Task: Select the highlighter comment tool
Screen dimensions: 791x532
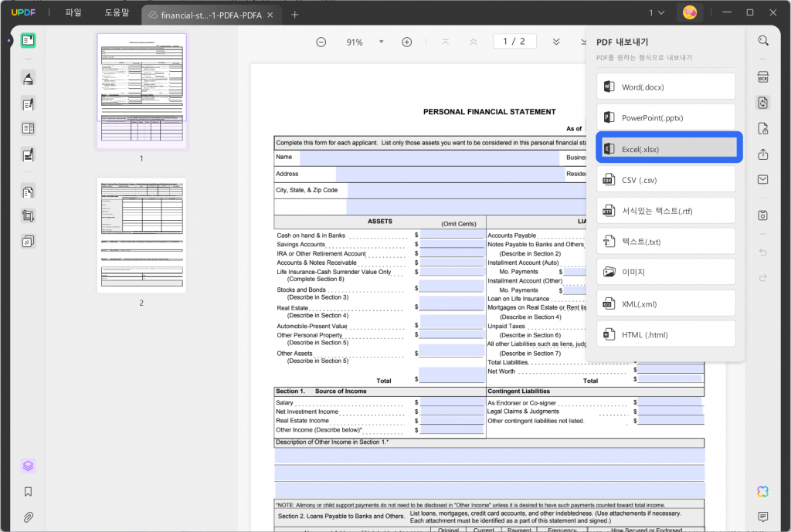Action: click(29, 79)
